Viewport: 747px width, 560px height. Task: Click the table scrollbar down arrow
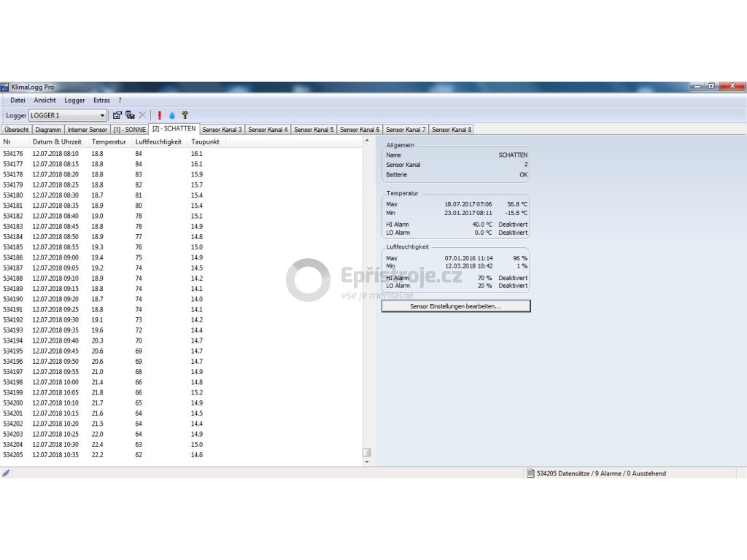[367, 462]
